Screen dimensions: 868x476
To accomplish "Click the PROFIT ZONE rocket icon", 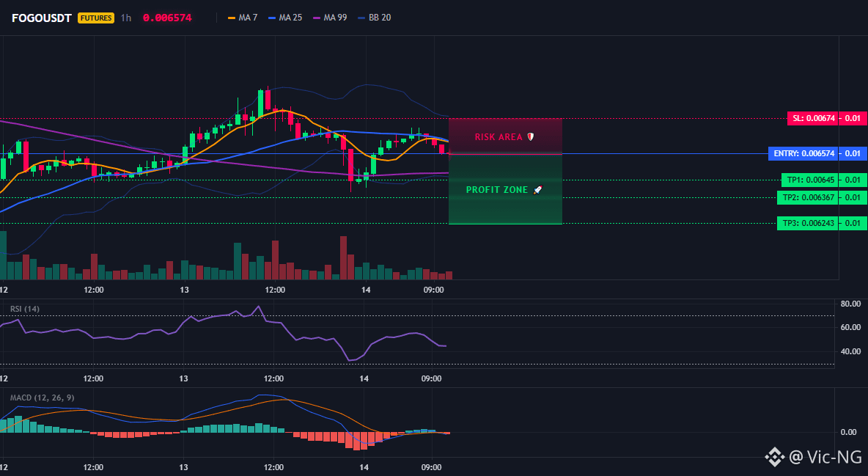I will [537, 189].
